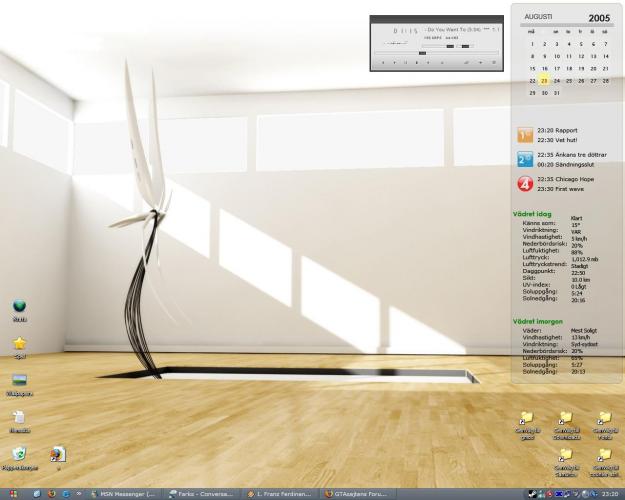The height and width of the screenshot is (500, 625).
Task: Click the red TV4 channel icon
Action: [x=525, y=184]
